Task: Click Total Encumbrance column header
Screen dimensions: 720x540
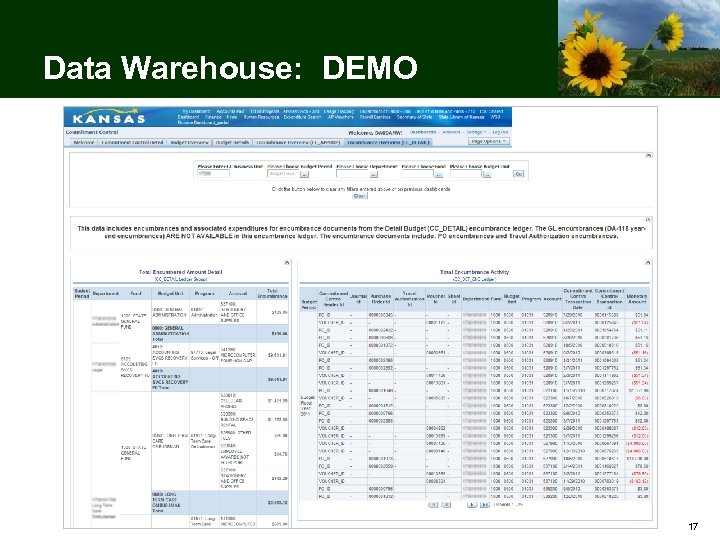Action: (x=273, y=293)
